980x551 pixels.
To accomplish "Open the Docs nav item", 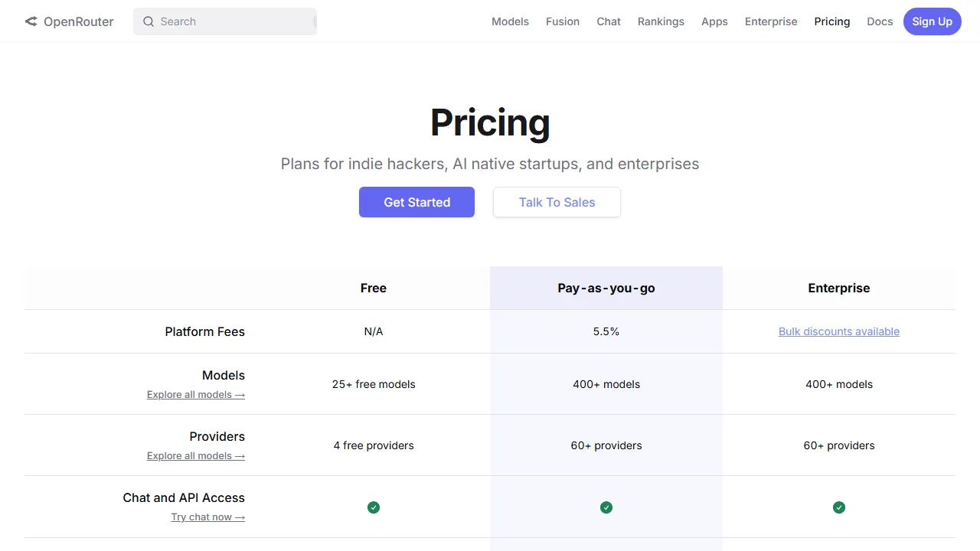I will pyautogui.click(x=880, y=21).
